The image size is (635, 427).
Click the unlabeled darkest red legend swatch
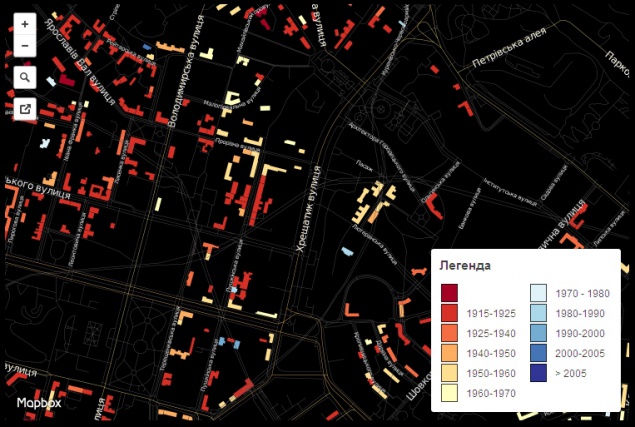tap(450, 293)
